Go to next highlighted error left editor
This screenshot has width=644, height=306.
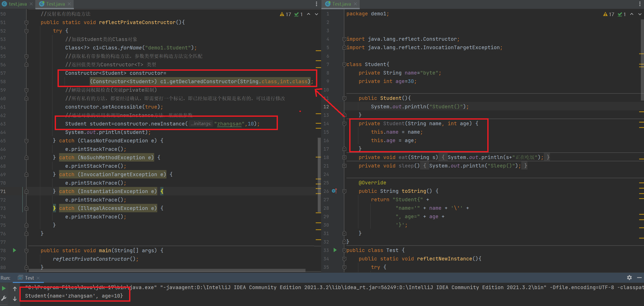point(317,14)
